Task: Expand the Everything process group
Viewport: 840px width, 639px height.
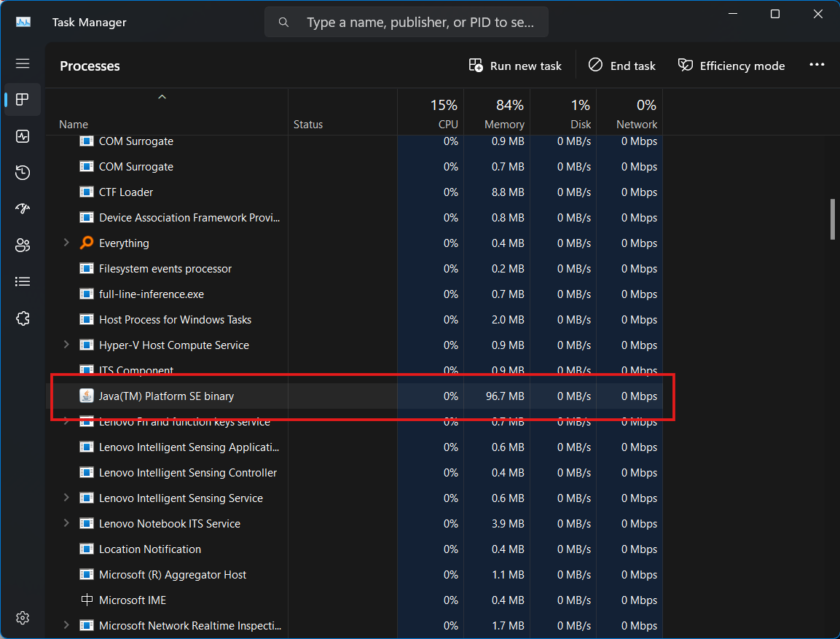Action: click(66, 243)
